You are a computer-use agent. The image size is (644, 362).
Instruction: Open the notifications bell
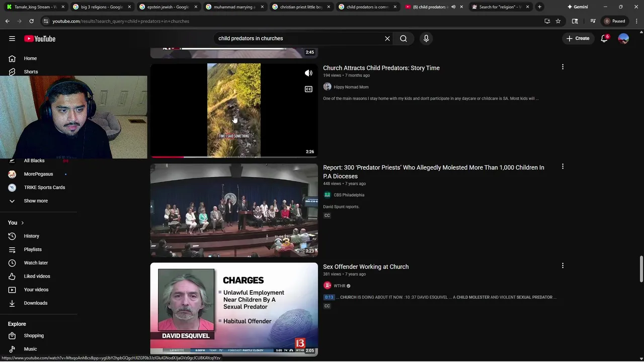[604, 39]
